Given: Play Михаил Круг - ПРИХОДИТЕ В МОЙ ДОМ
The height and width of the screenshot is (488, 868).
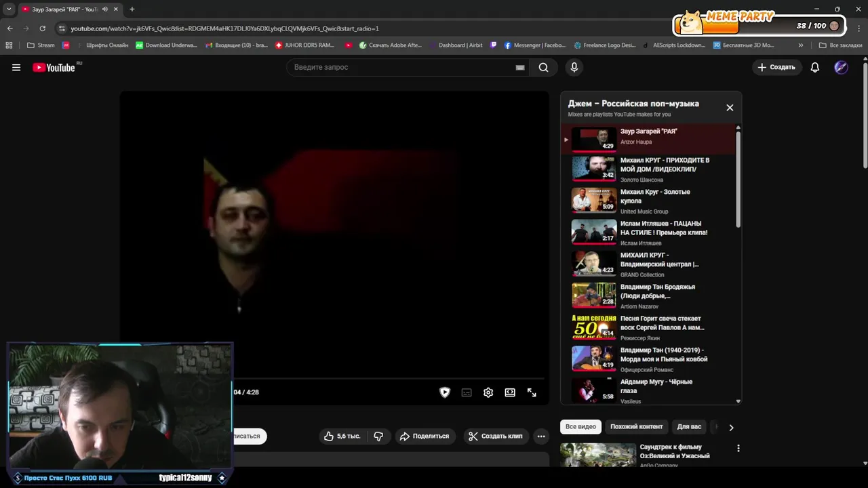Looking at the screenshot, I should (648, 169).
